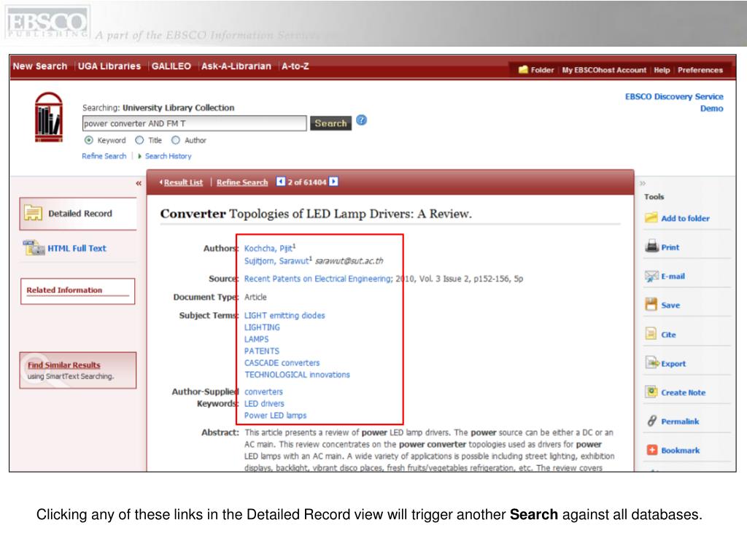Click the E-mail envelope icon
The image size is (747, 560).
pos(651,276)
